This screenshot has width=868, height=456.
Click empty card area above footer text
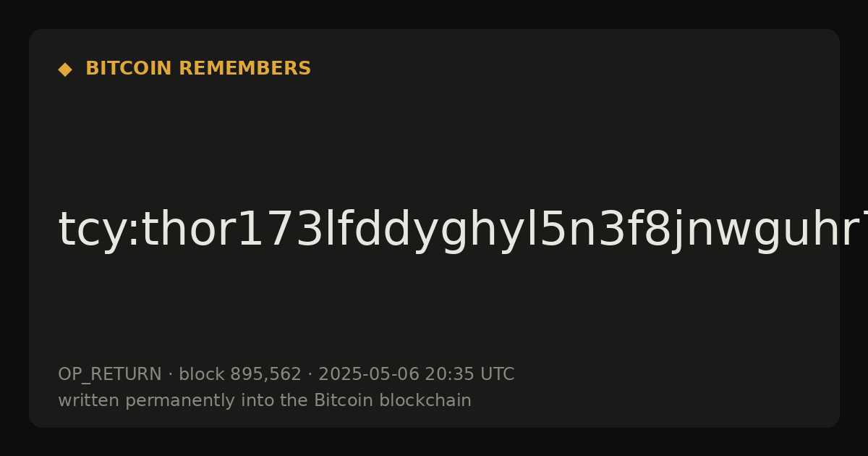point(434,311)
